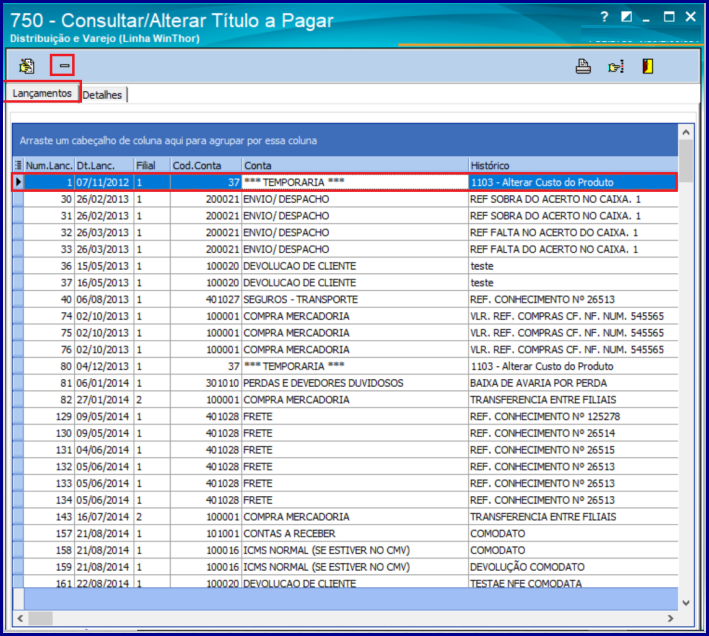The height and width of the screenshot is (636, 709).
Task: Click the pointing hand toolbar icon
Action: [x=616, y=67]
